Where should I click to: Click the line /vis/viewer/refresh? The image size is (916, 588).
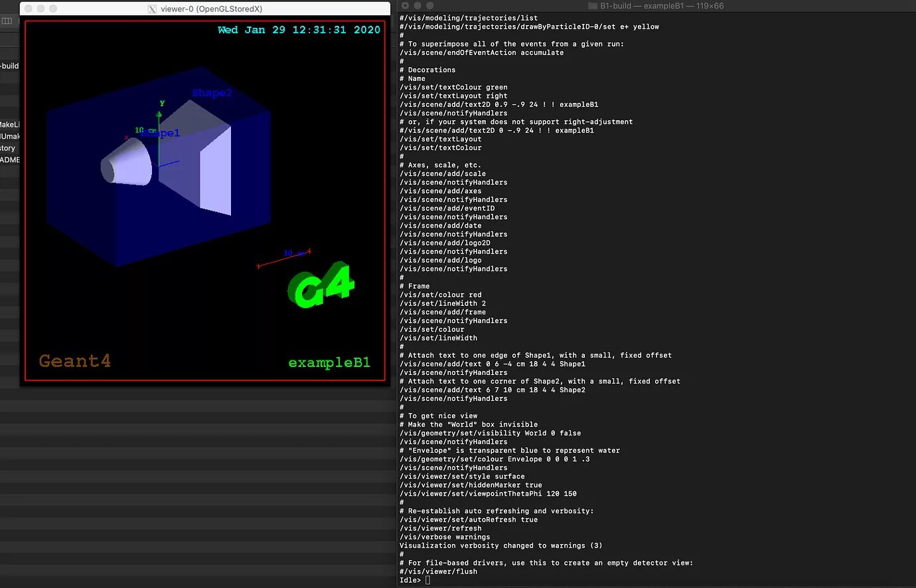click(441, 528)
